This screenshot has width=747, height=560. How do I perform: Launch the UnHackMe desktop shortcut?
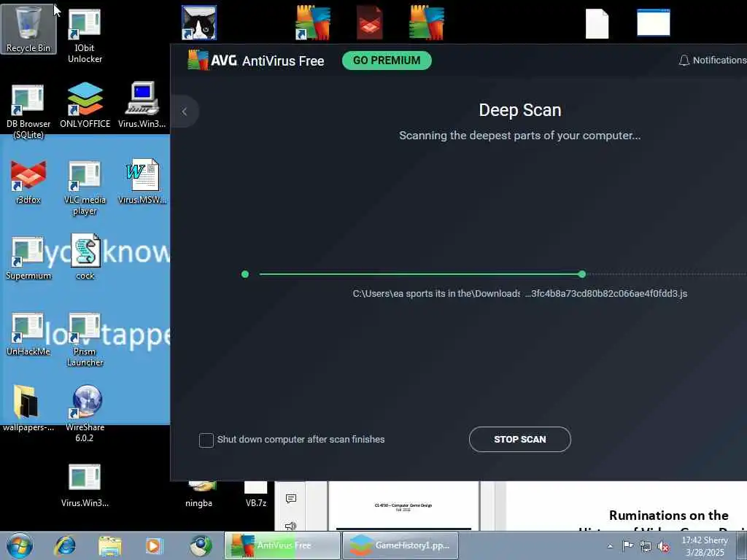pyautogui.click(x=28, y=333)
